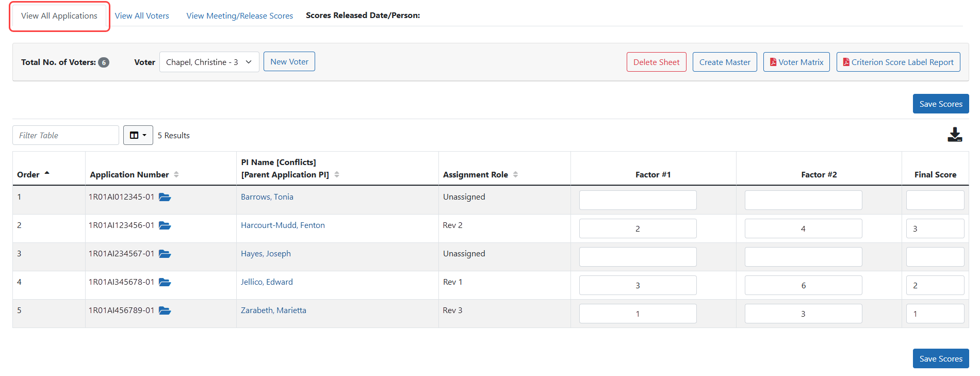Switch to View All Applications tab
This screenshot has height=376, width=980.
point(59,16)
